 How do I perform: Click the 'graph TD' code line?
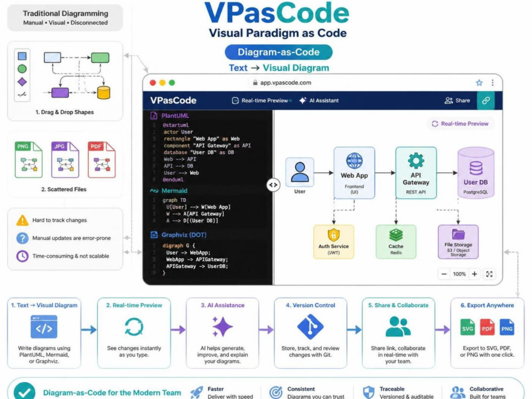pyautogui.click(x=174, y=200)
